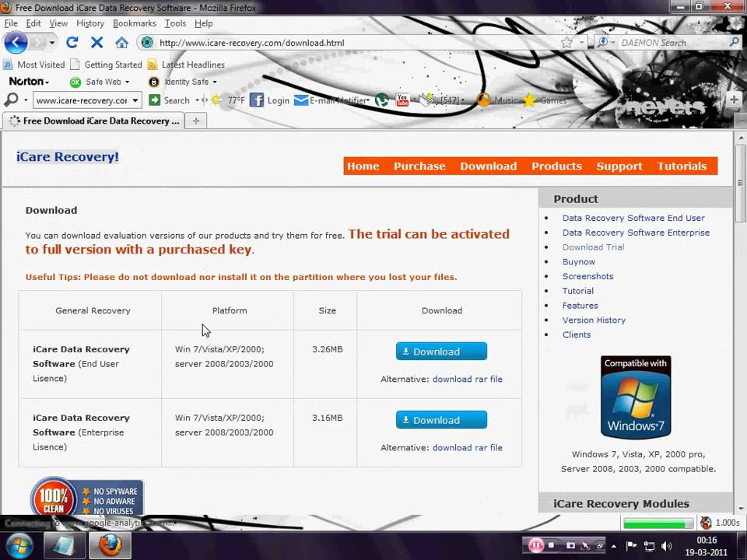Click the plus button at toolbar right edge
This screenshot has height=560, width=747.
(x=734, y=100)
